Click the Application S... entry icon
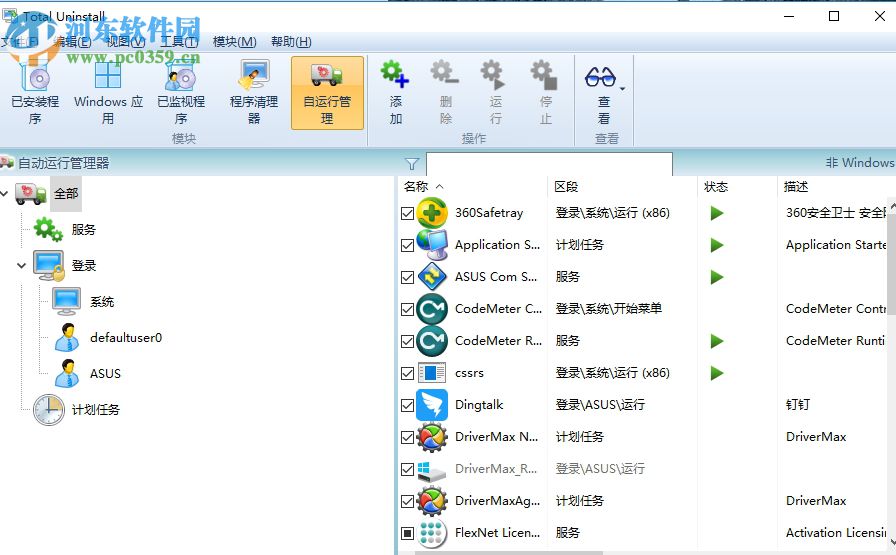896x555 pixels. (432, 245)
